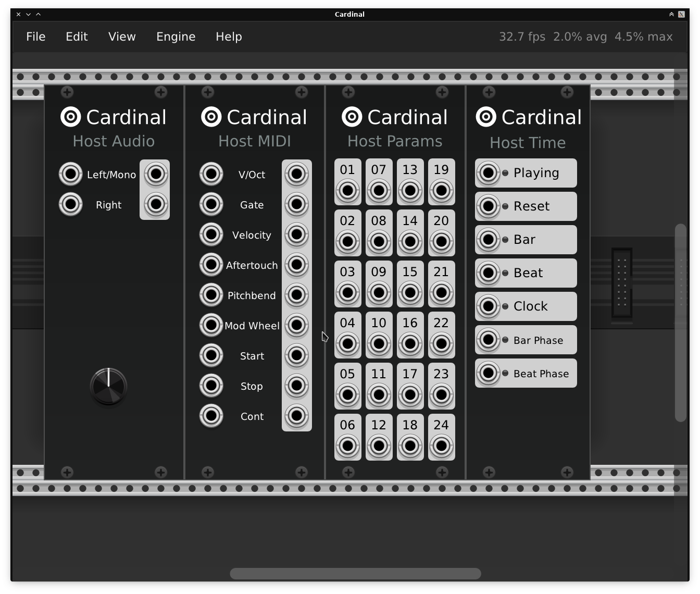Click the Velocity input jack on Host MIDI
Screen dimensions: 700x594
211,234
